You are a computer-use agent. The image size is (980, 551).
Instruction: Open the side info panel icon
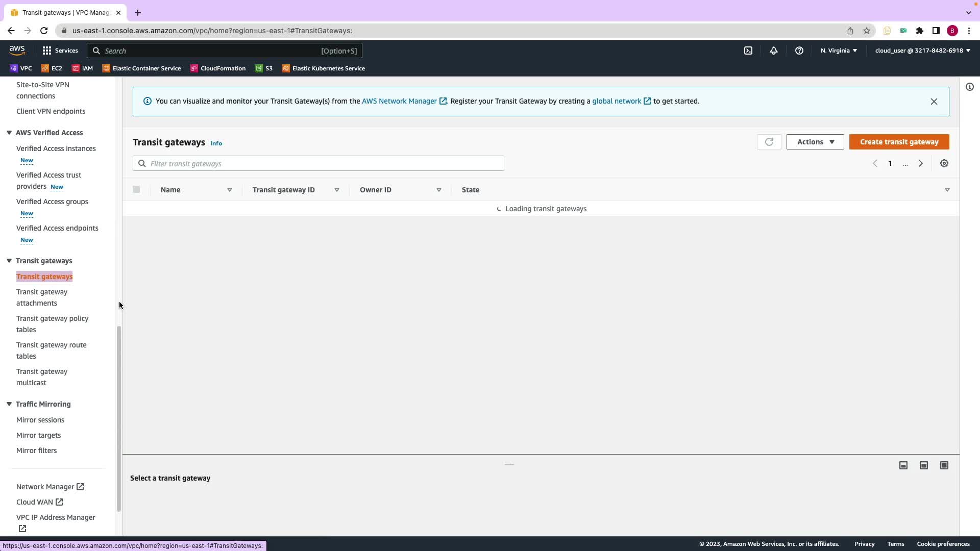[969, 87]
